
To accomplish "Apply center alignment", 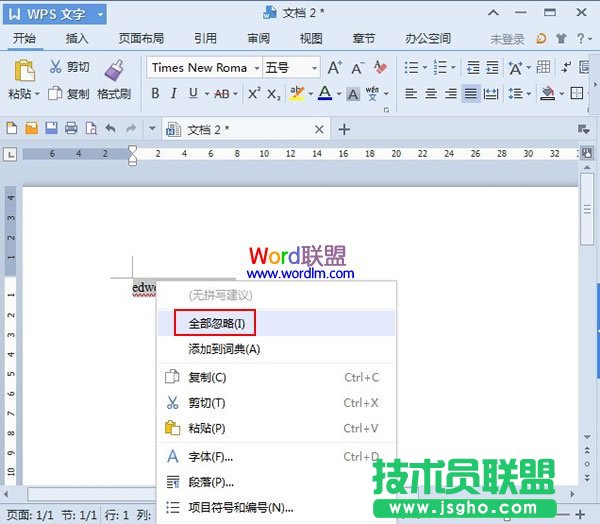I will pyautogui.click(x=431, y=93).
